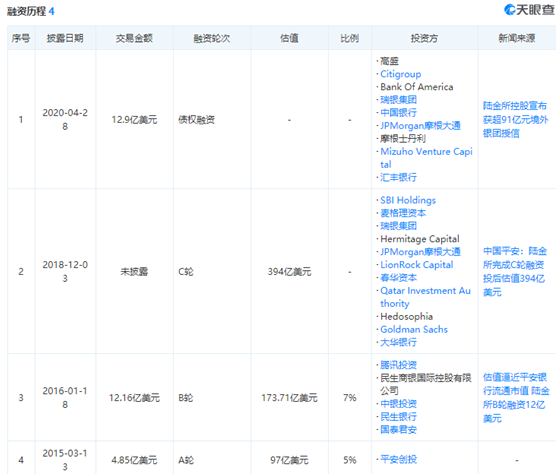Screen dimensions: 558x476
Task: Click the Goldman Sachs investor link
Action: pyautogui.click(x=414, y=329)
